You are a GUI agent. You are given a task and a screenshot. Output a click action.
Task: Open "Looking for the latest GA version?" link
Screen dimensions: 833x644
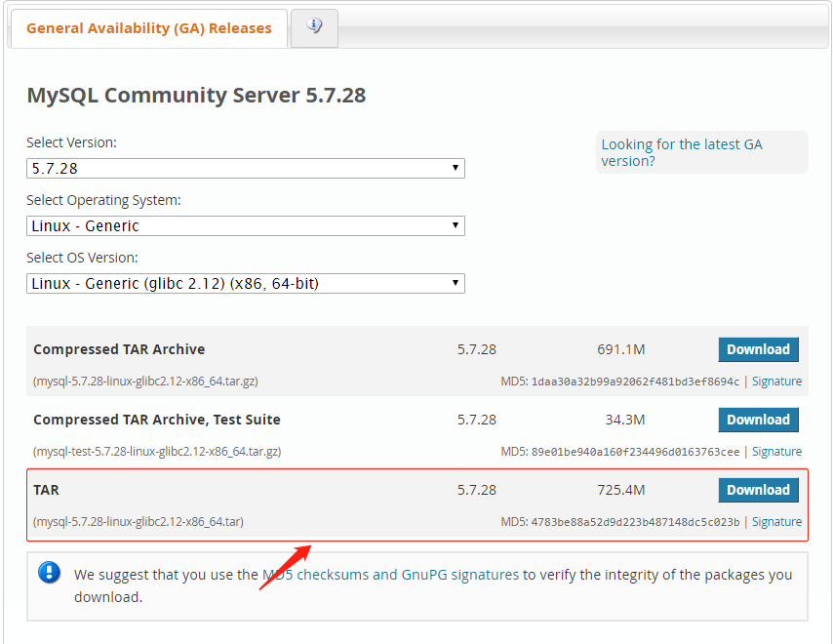click(x=682, y=152)
